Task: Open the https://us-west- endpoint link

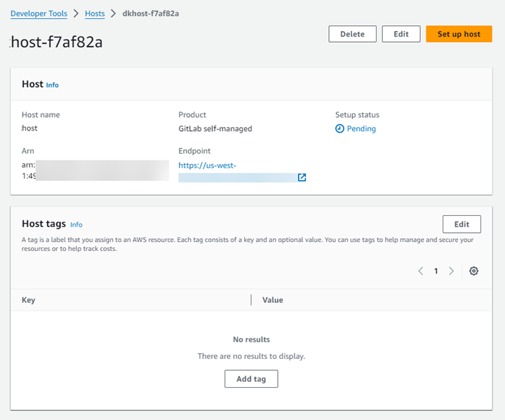Action: click(x=207, y=165)
